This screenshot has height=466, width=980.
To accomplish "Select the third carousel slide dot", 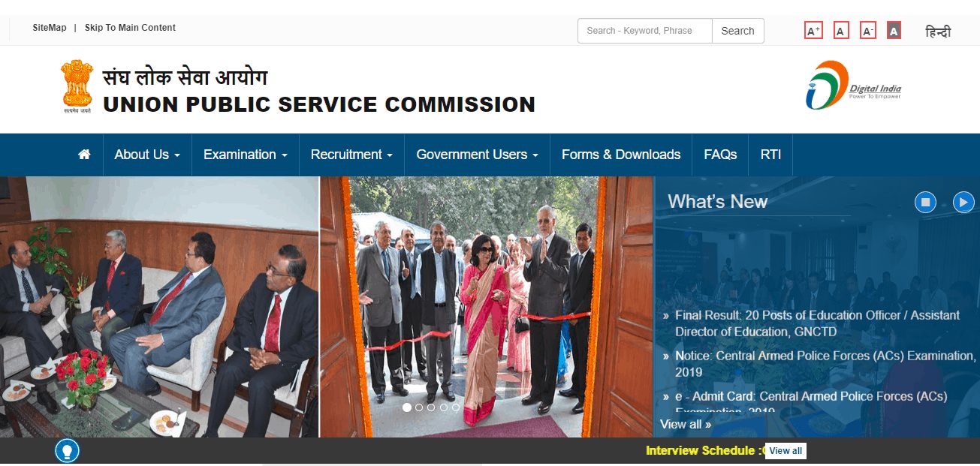I will [431, 407].
